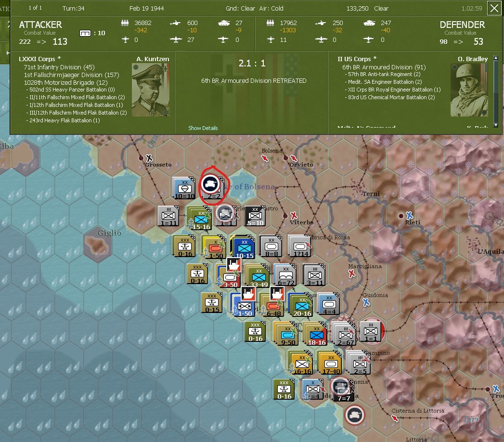Select black counter 7=7
Viewport: 504px width, 442px height.
pyautogui.click(x=343, y=391)
